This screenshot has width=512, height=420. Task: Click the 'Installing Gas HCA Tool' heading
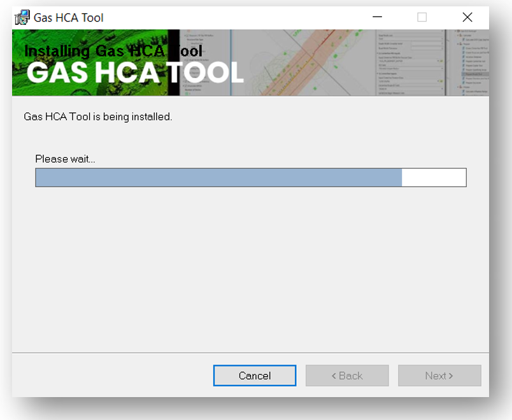[113, 51]
